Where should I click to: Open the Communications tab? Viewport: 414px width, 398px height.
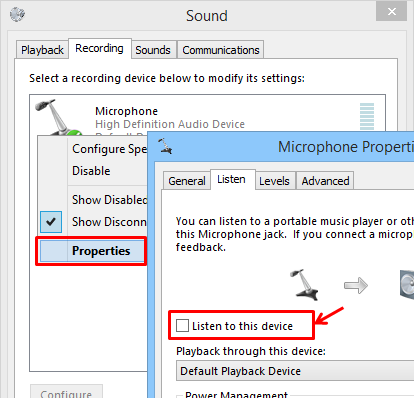coord(221,50)
